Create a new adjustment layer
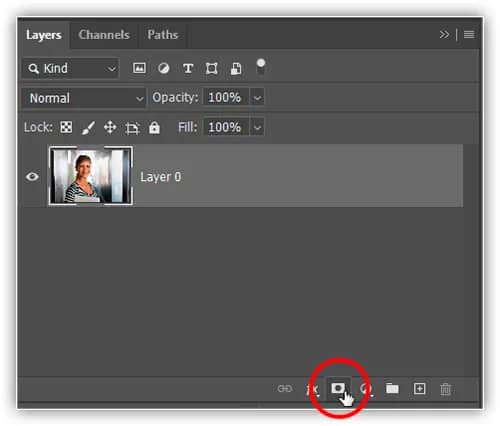 tap(366, 389)
